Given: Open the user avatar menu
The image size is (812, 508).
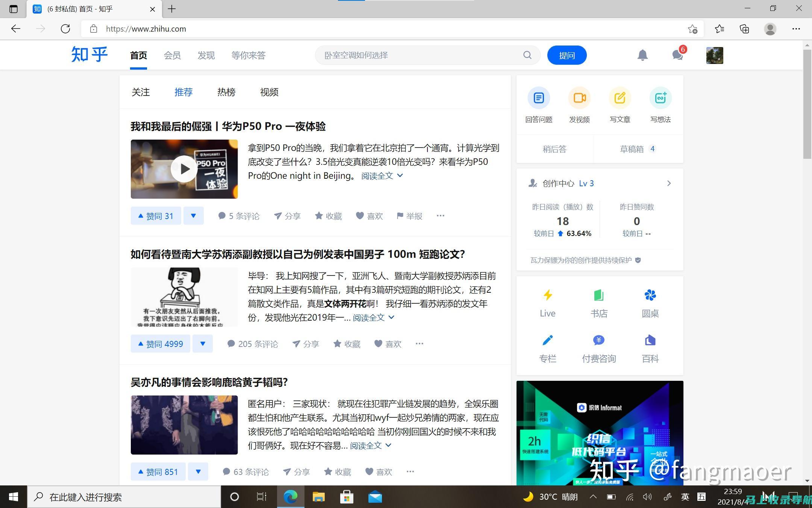Looking at the screenshot, I should pyautogui.click(x=715, y=55).
